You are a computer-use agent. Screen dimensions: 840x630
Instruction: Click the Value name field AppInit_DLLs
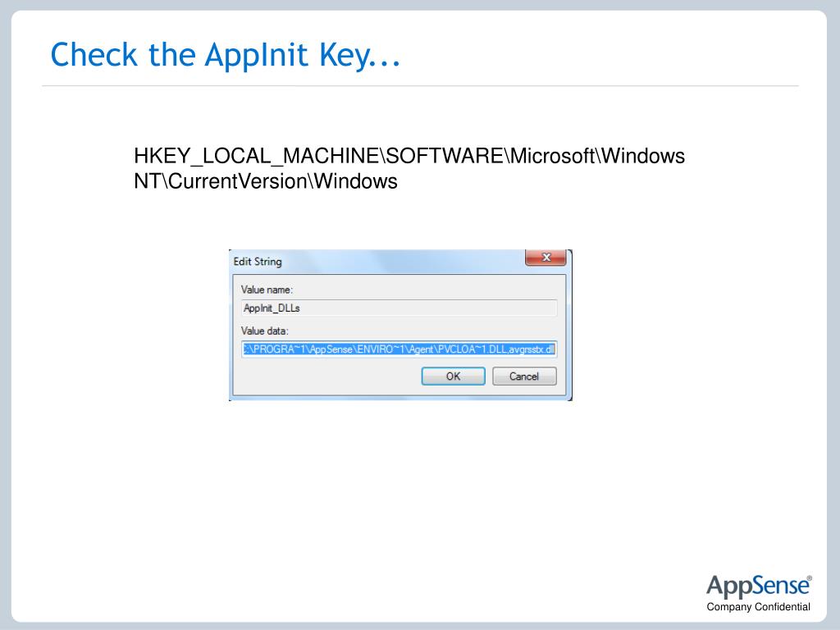click(x=399, y=308)
